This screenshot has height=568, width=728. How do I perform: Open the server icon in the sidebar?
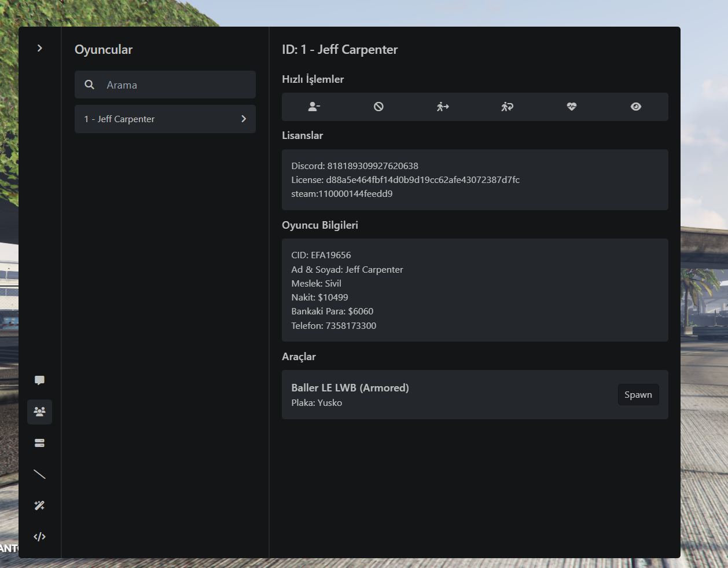point(39,443)
